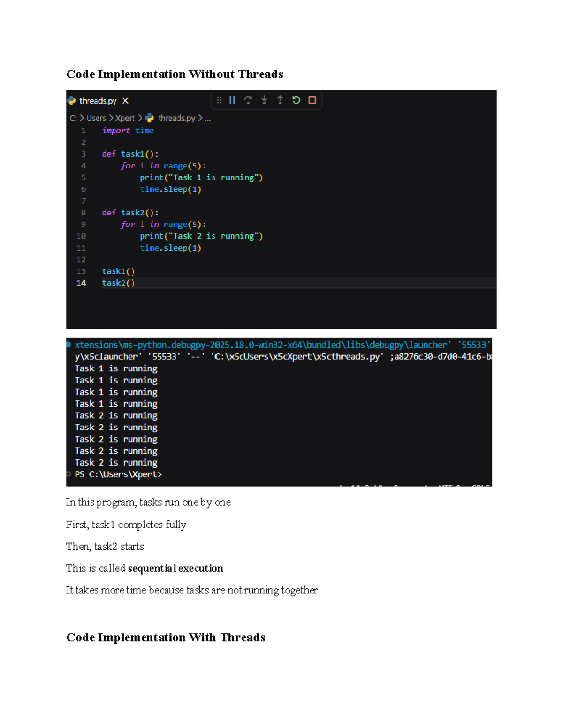Screen dimensions: 563x728
Task: Click the 'Code Implementation Without Threads' heading
Action: coord(175,74)
